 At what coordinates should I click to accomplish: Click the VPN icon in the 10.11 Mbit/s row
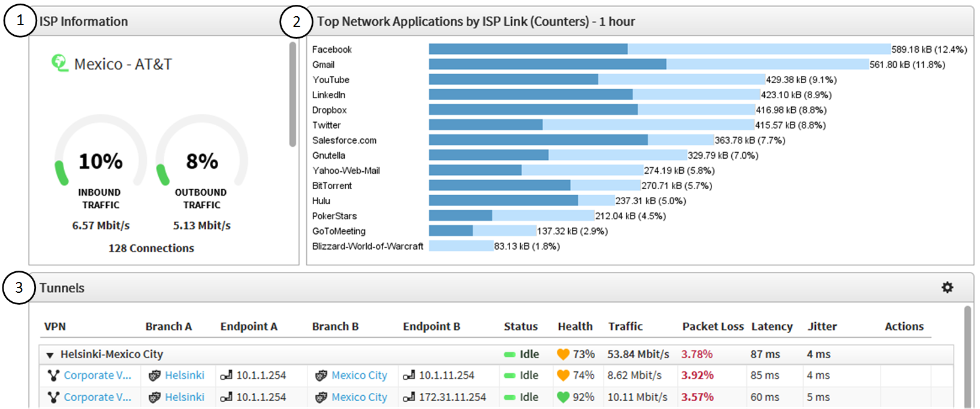[53, 397]
